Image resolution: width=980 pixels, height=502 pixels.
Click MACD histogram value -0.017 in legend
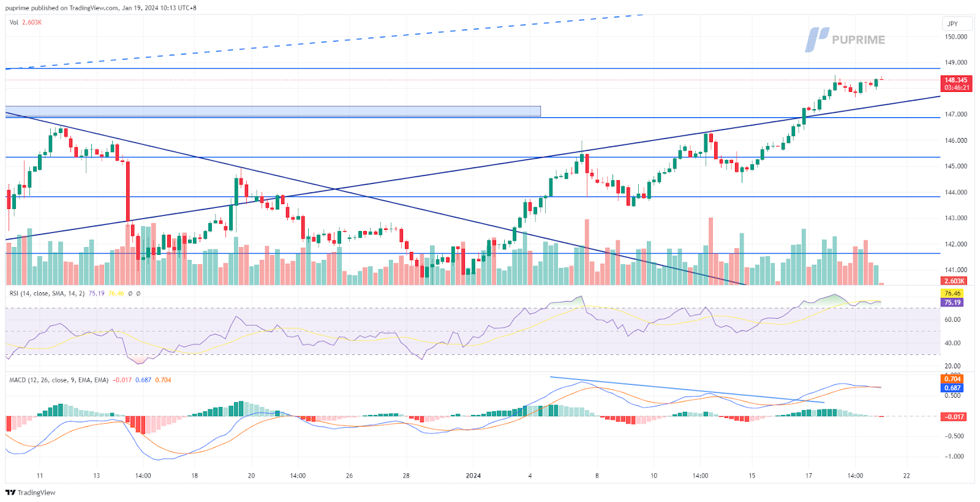123,380
